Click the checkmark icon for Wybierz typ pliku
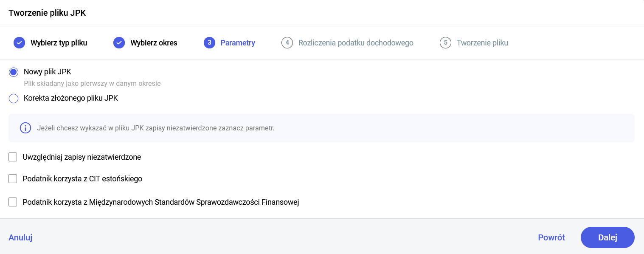Image resolution: width=644 pixels, height=254 pixels. (19, 43)
